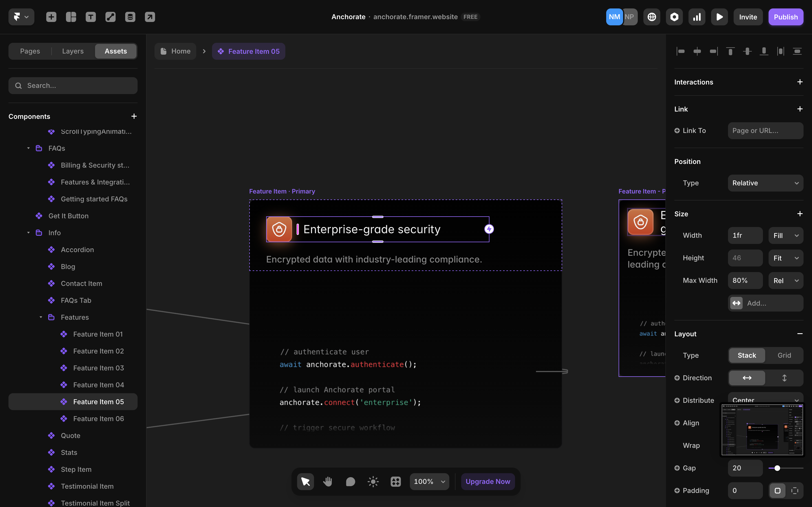Click the Upgrade Now button
Viewport: 812px width, 507px height.
(487, 482)
